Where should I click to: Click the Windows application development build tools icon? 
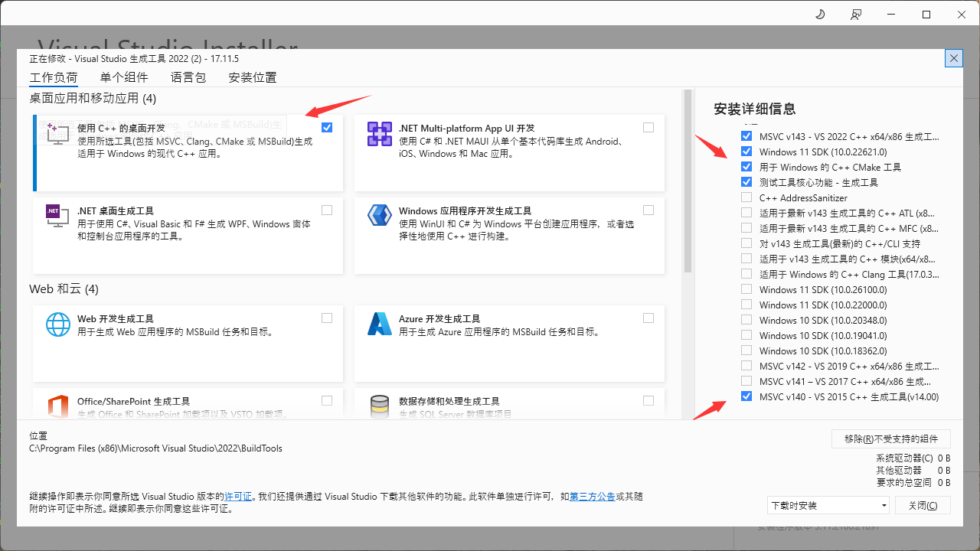pos(380,216)
